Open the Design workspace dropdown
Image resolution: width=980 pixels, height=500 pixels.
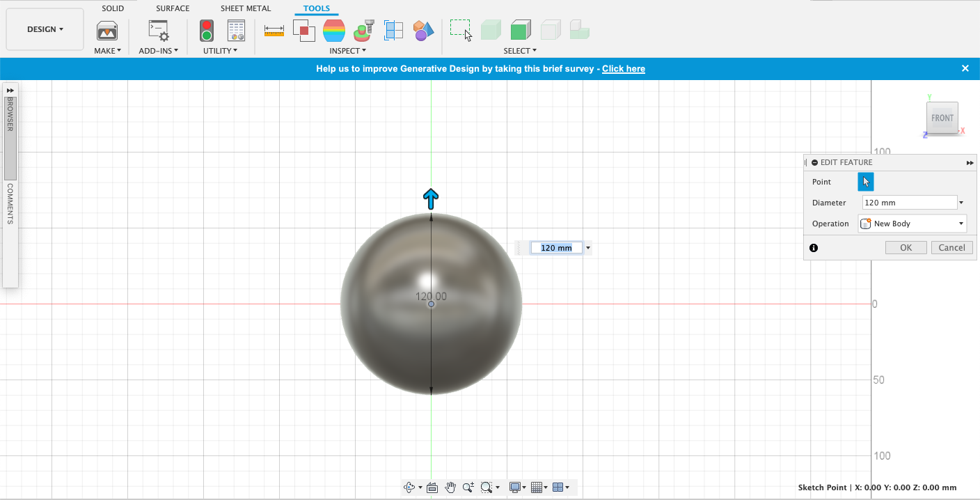(45, 29)
